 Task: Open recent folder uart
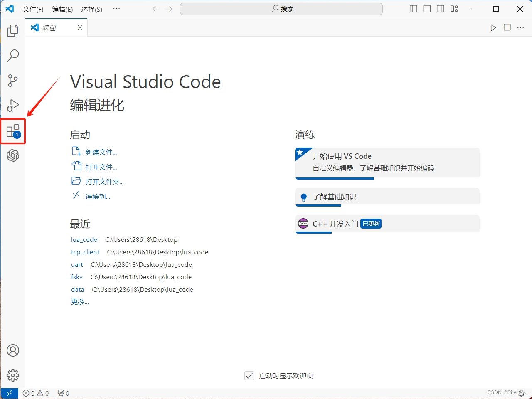click(77, 265)
